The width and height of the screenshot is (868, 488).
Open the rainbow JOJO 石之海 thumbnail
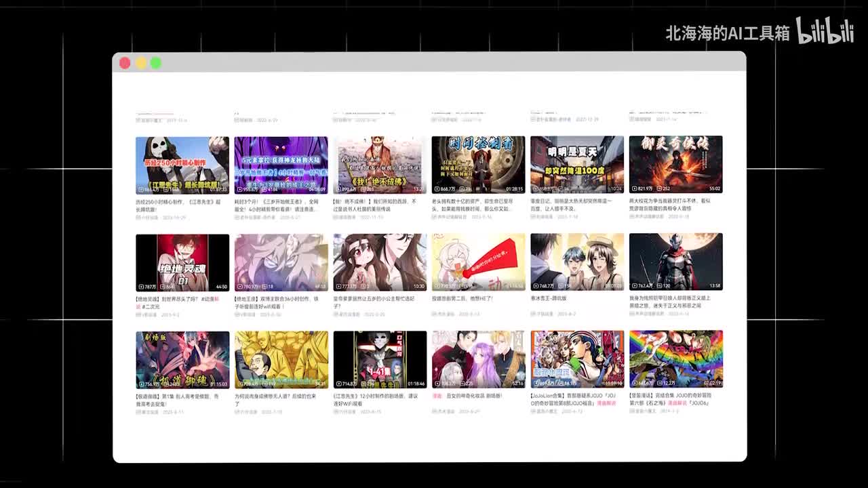tap(675, 359)
